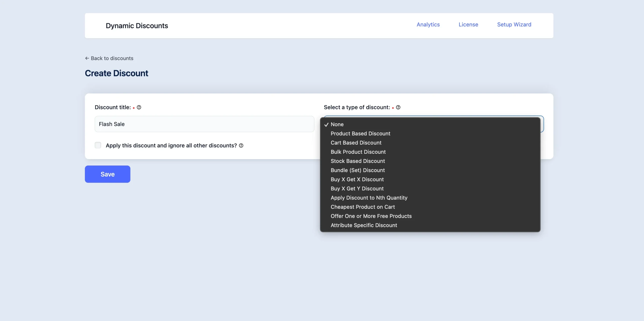The image size is (644, 321).
Task: Go back to discounts list
Action: tap(109, 58)
